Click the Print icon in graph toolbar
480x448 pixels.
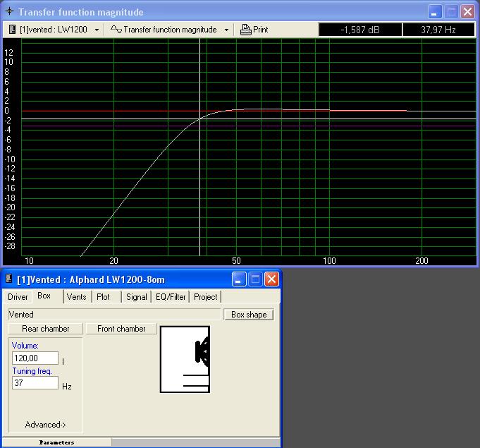point(246,30)
